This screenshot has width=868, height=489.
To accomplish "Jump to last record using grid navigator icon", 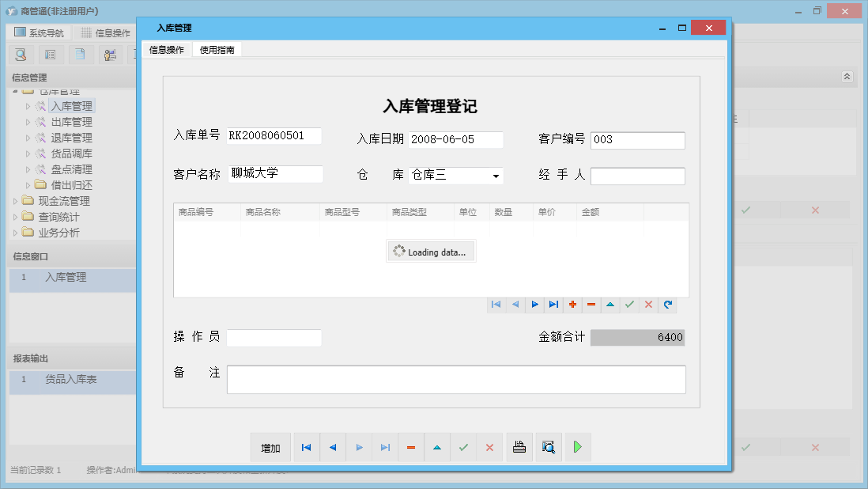I will (x=553, y=304).
